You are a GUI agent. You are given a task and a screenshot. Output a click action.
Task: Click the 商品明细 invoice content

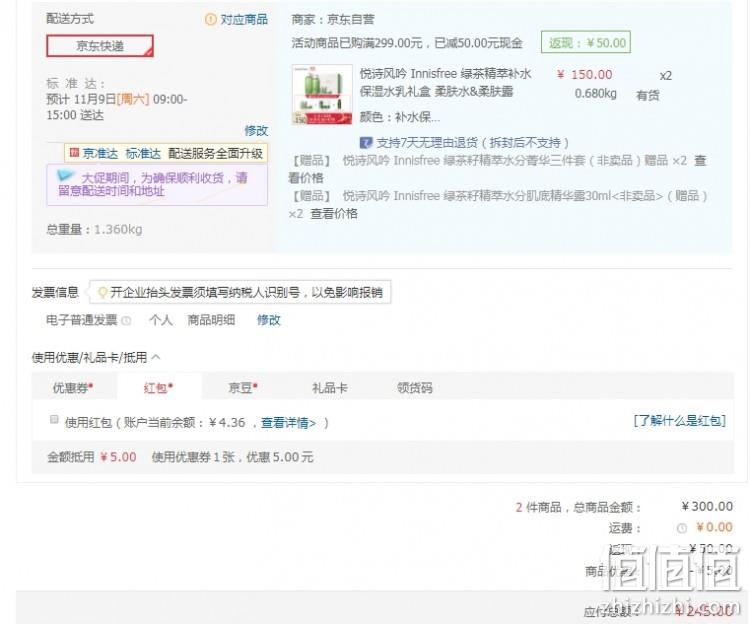[x=211, y=320]
